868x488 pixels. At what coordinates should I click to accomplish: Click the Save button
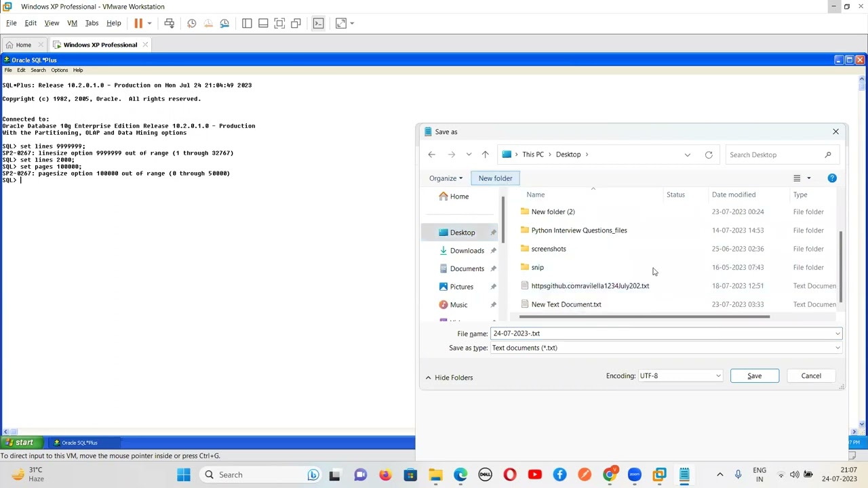[754, 376]
